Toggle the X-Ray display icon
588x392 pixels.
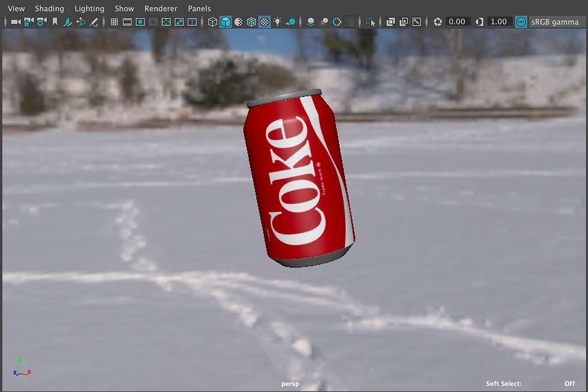[391, 22]
